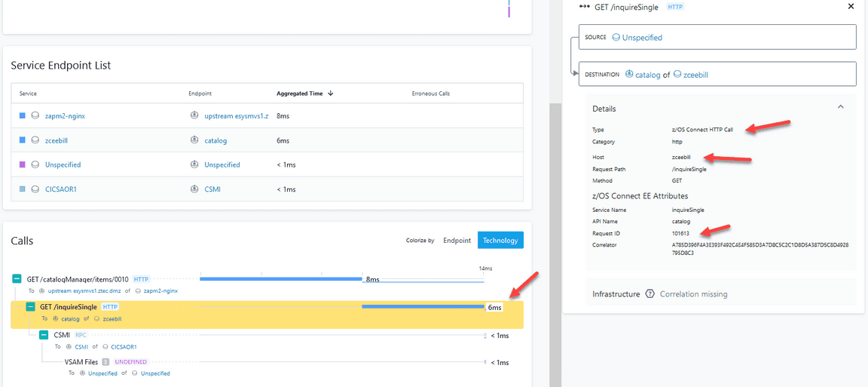Open zapm2-nginx service in endpoint list
This screenshot has height=387, width=868.
(x=65, y=116)
